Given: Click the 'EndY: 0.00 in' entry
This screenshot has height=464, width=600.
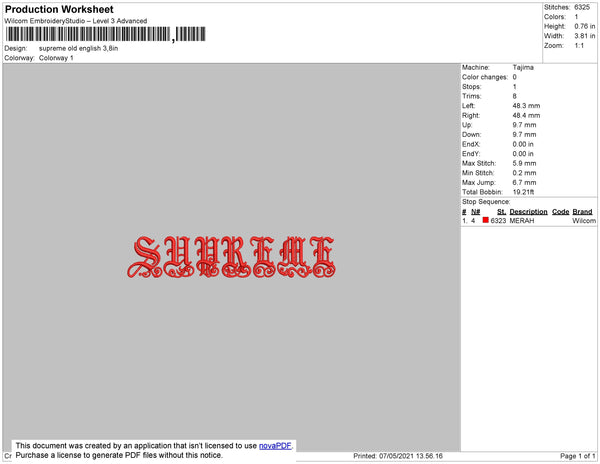Looking at the screenshot, I should coord(497,154).
